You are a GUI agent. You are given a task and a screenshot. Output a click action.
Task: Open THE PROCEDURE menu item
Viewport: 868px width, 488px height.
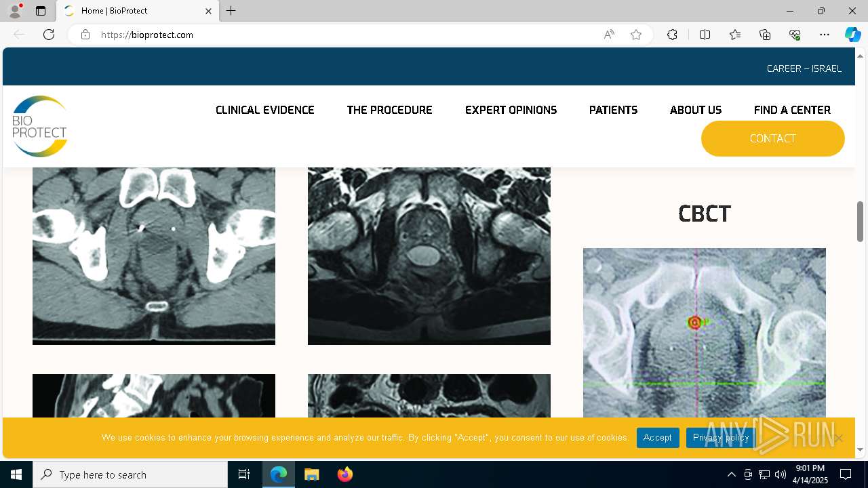(x=389, y=110)
